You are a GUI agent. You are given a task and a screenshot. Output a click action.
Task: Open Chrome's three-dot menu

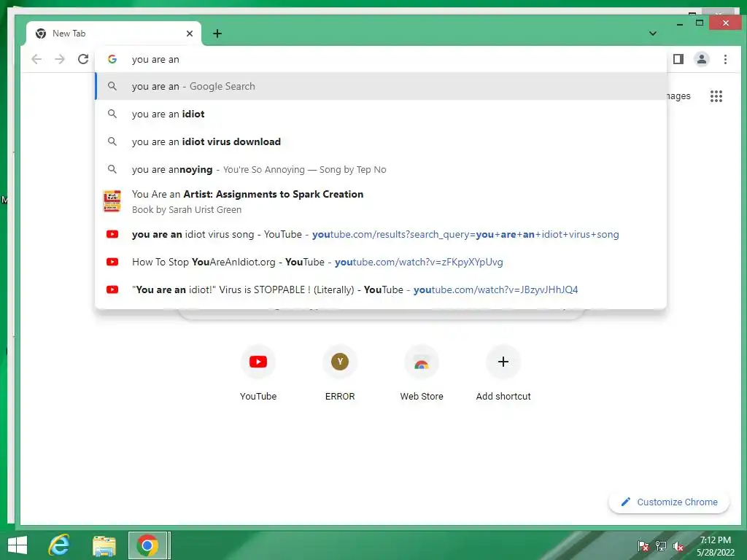pyautogui.click(x=725, y=59)
